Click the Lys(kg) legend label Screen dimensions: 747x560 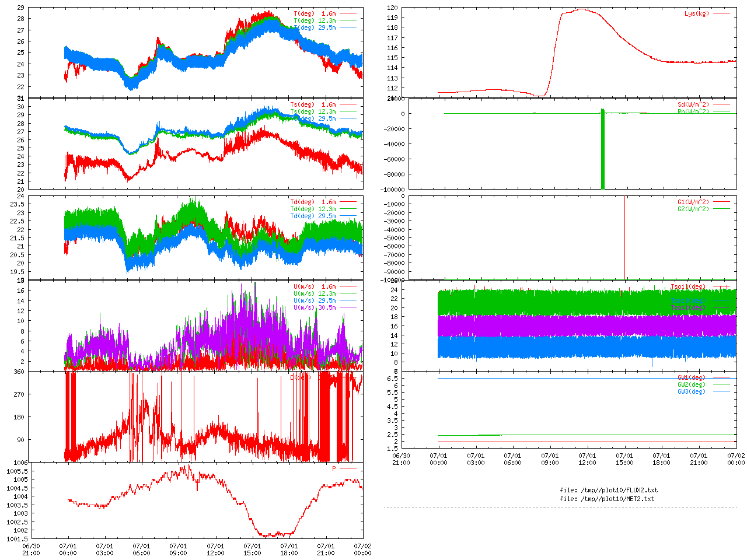[697, 13]
